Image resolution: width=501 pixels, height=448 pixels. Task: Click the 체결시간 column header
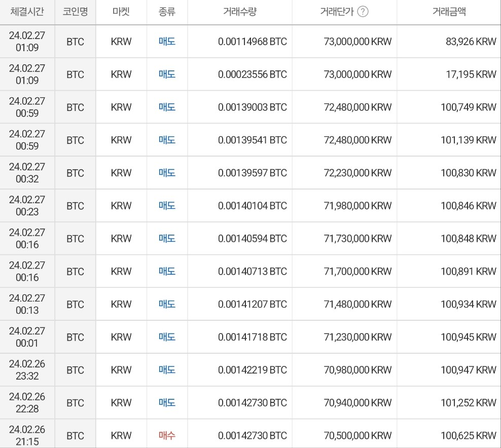point(27,12)
